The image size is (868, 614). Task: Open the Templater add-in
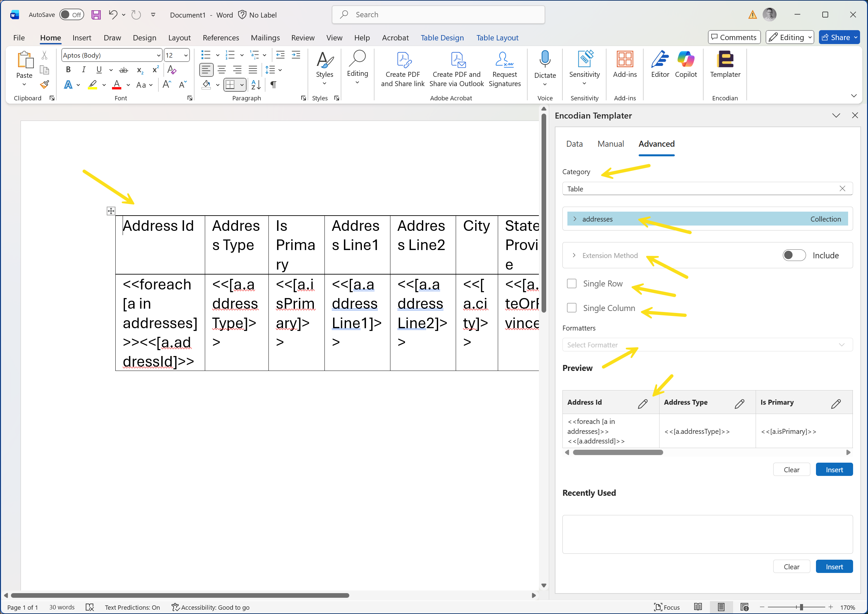tap(724, 64)
